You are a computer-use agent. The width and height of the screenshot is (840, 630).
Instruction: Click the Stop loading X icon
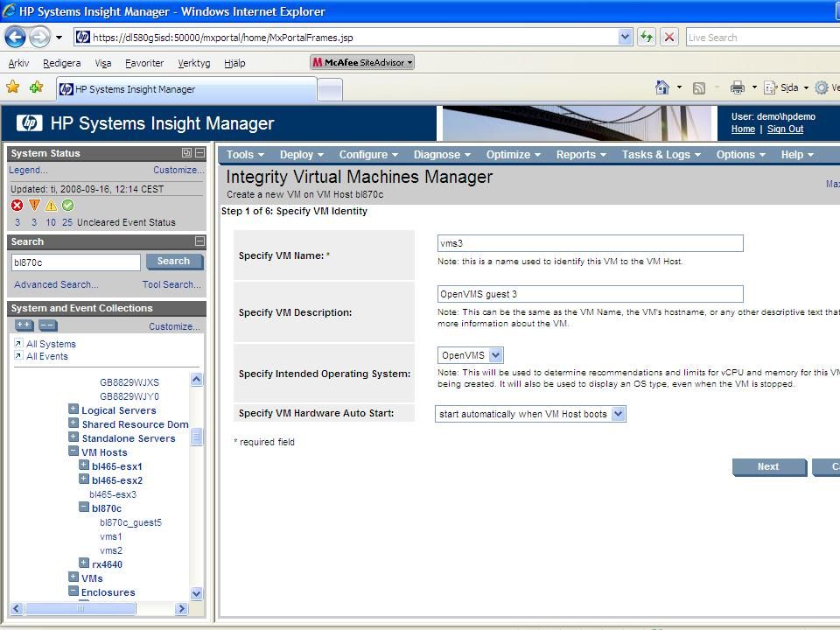click(669, 37)
